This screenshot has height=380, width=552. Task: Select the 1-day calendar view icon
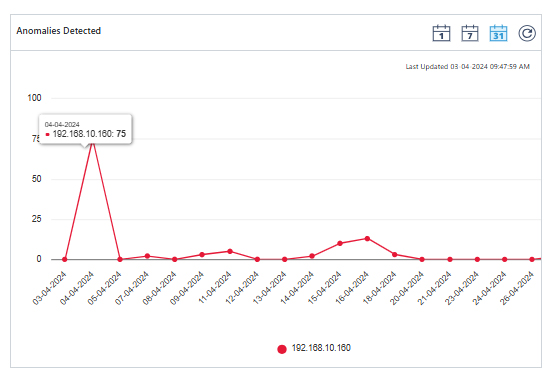coord(441,33)
